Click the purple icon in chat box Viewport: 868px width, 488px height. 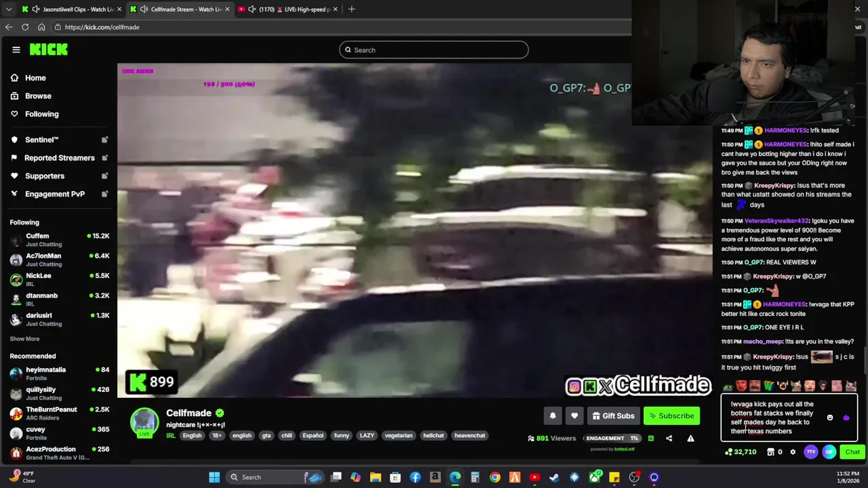point(846,418)
